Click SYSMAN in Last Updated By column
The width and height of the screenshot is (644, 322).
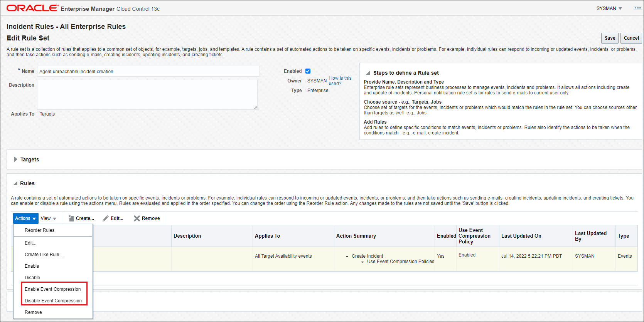point(585,256)
